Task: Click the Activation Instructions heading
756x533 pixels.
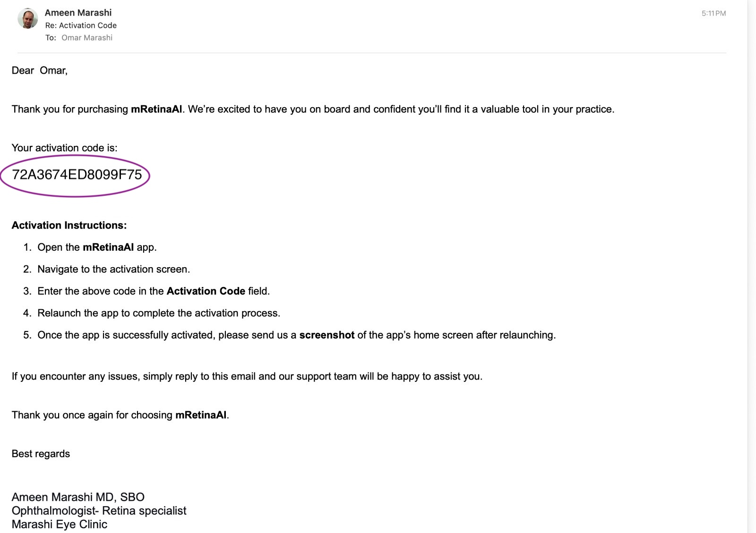Action: point(69,225)
